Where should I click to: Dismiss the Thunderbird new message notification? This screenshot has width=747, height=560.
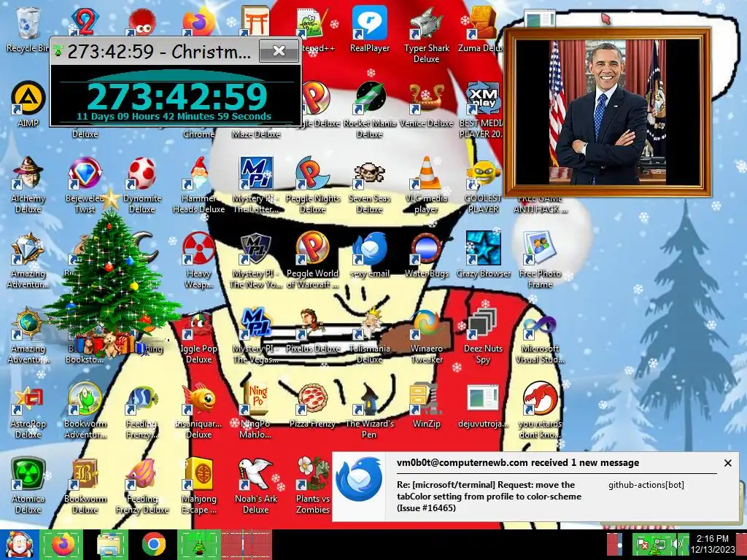click(727, 463)
